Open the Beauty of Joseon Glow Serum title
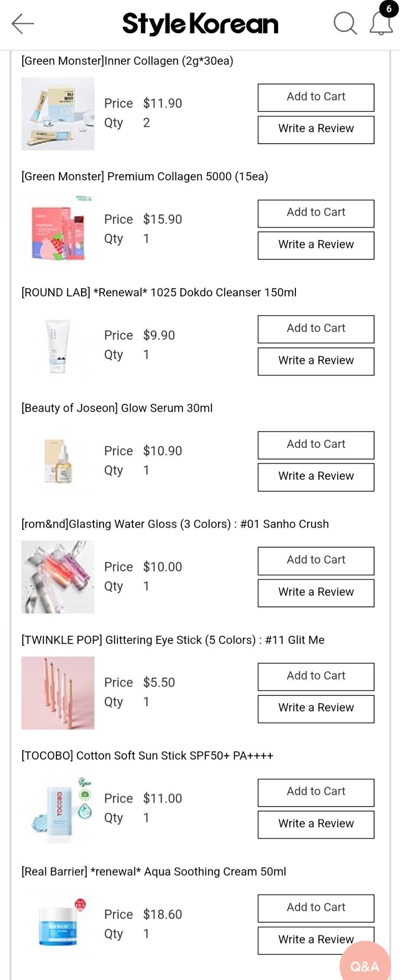 coord(117,408)
